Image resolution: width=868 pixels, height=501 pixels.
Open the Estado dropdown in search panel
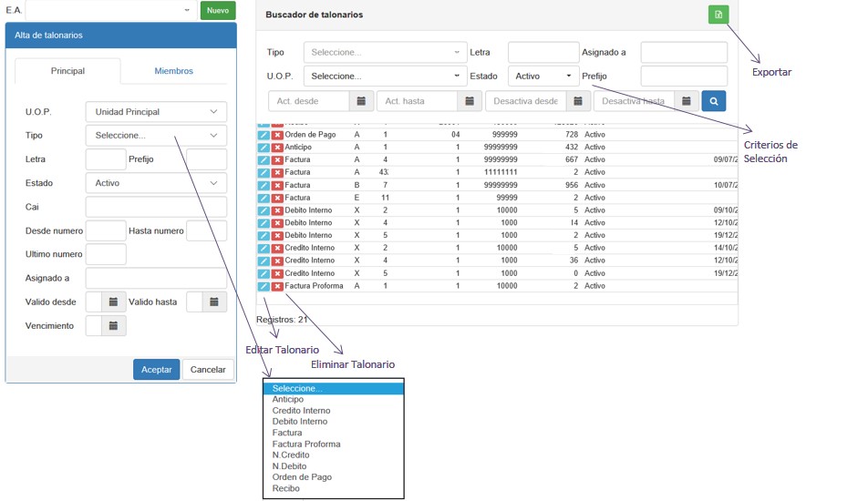point(543,77)
